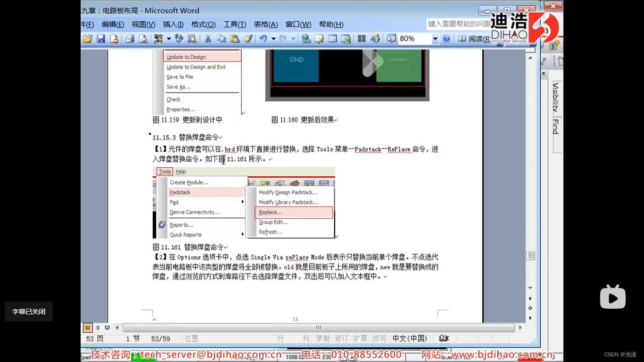
Task: Click the Permission icon beside Save
Action: [114, 39]
